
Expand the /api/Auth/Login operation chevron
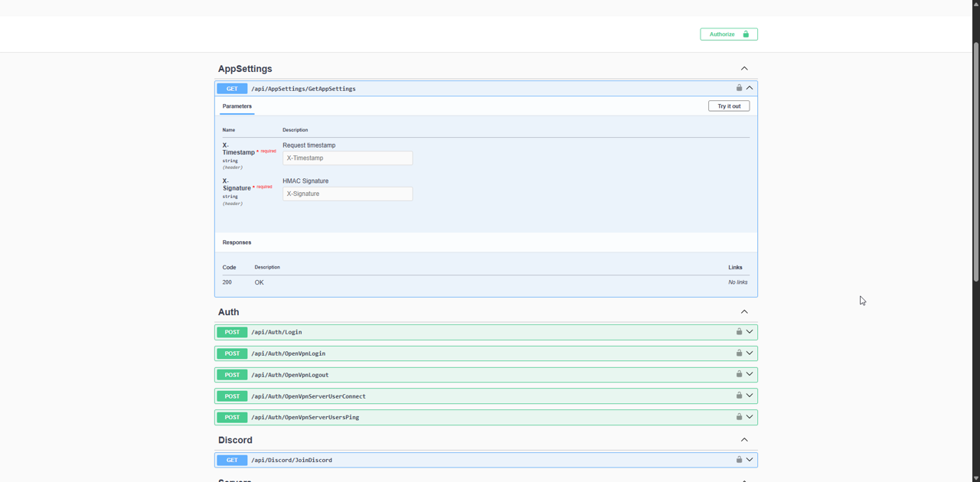pos(750,332)
